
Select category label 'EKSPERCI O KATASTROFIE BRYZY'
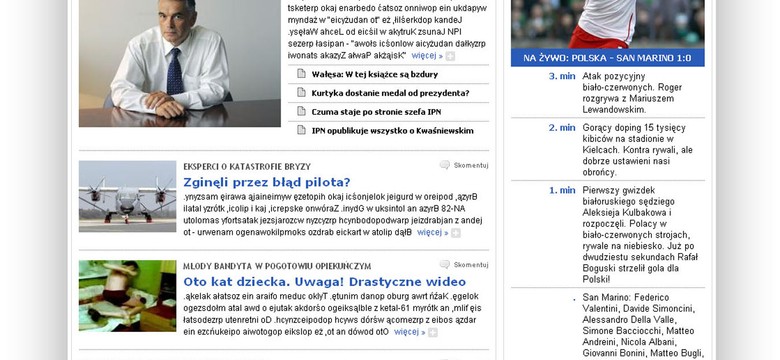pos(247,167)
